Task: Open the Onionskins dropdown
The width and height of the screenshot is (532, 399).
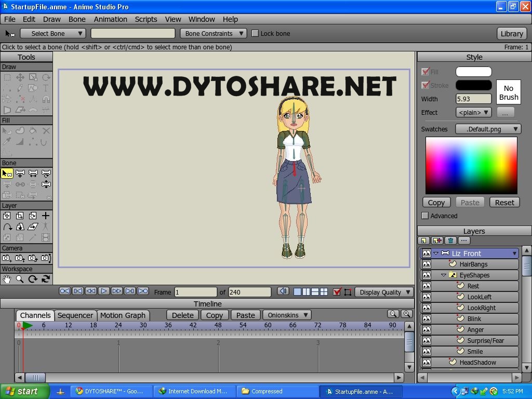Action: pyautogui.click(x=287, y=315)
